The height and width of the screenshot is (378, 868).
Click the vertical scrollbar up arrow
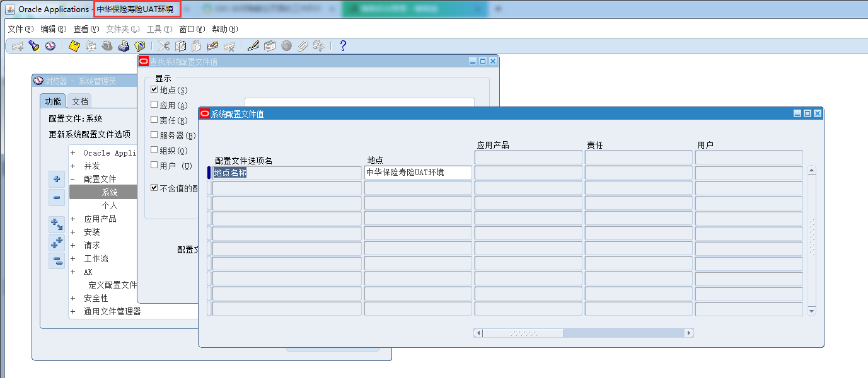click(x=811, y=170)
